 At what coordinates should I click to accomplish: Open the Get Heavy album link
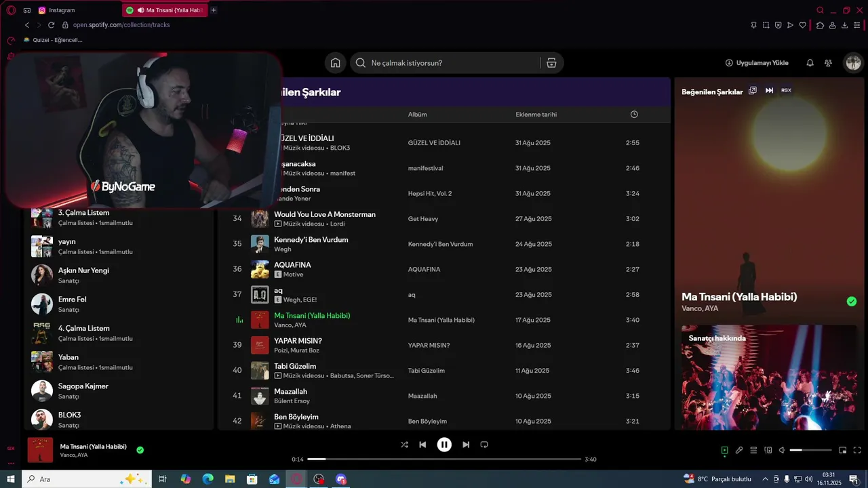pyautogui.click(x=425, y=219)
